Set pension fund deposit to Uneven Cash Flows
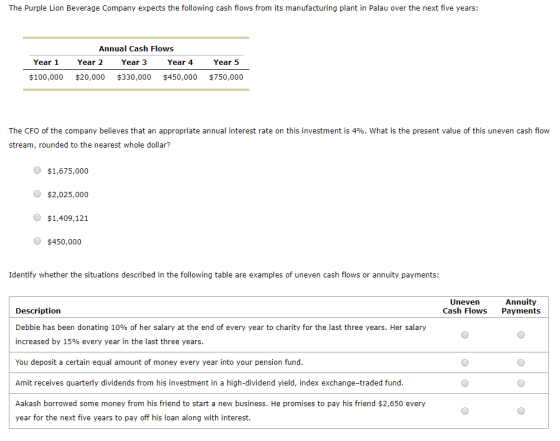This screenshot has height=441, width=560. [465, 362]
